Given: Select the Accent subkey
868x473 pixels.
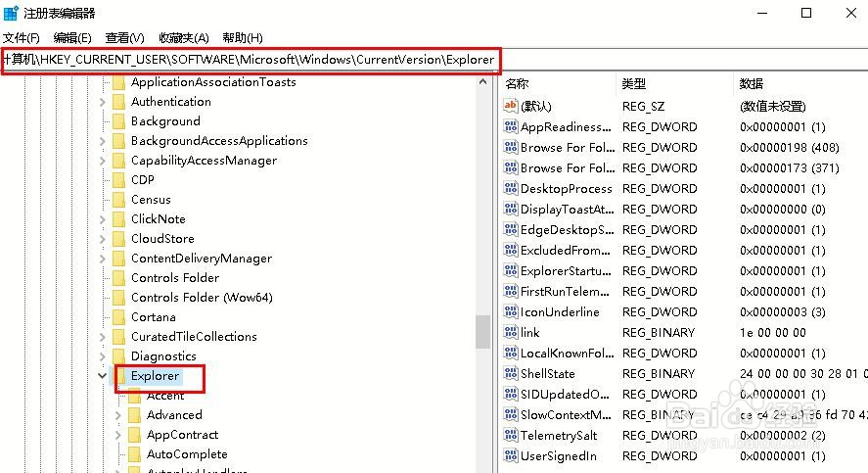Looking at the screenshot, I should pos(165,396).
